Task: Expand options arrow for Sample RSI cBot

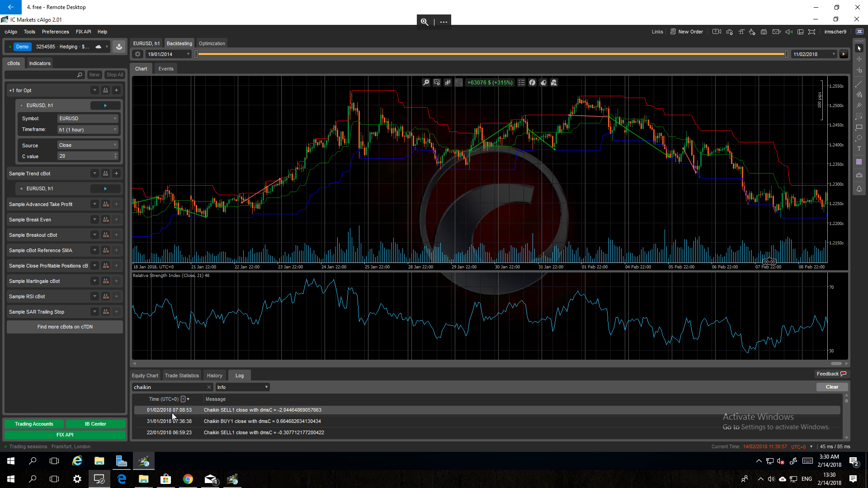Action: point(94,296)
